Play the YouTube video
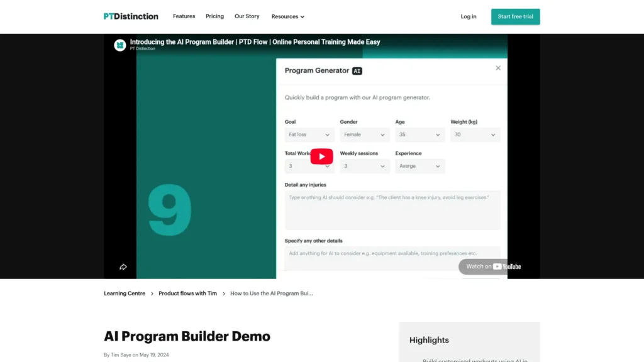This screenshot has height=362, width=644. click(x=321, y=156)
